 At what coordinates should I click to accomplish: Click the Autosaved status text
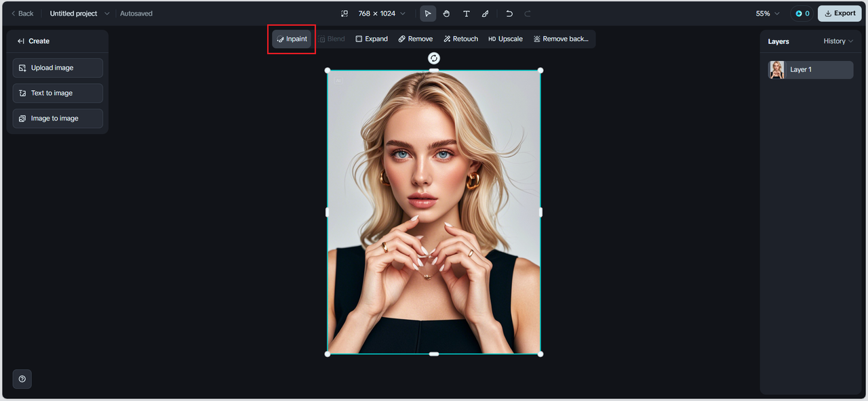point(136,14)
